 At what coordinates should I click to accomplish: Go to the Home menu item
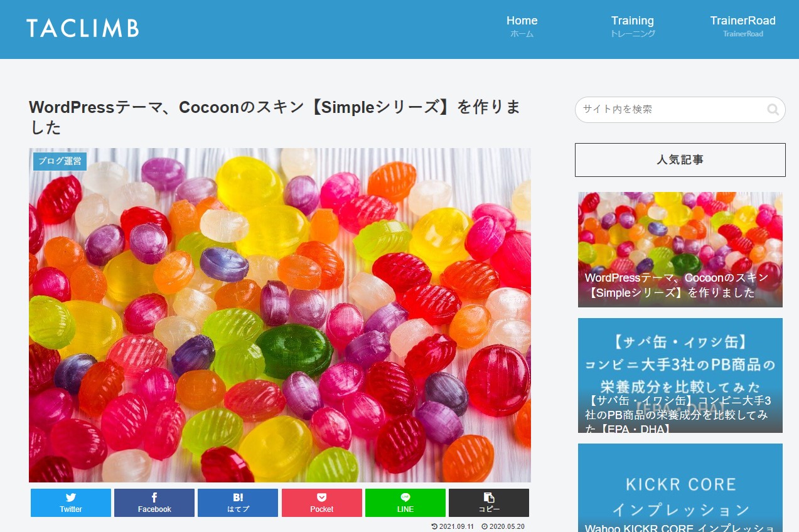[x=522, y=26]
